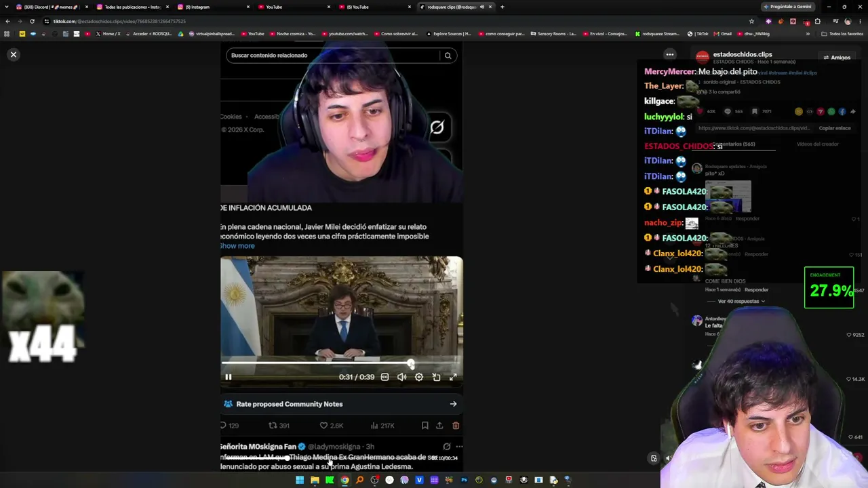
Task: Click 'Responder' on the COME BIEN DIOS comment
Action: tap(756, 290)
